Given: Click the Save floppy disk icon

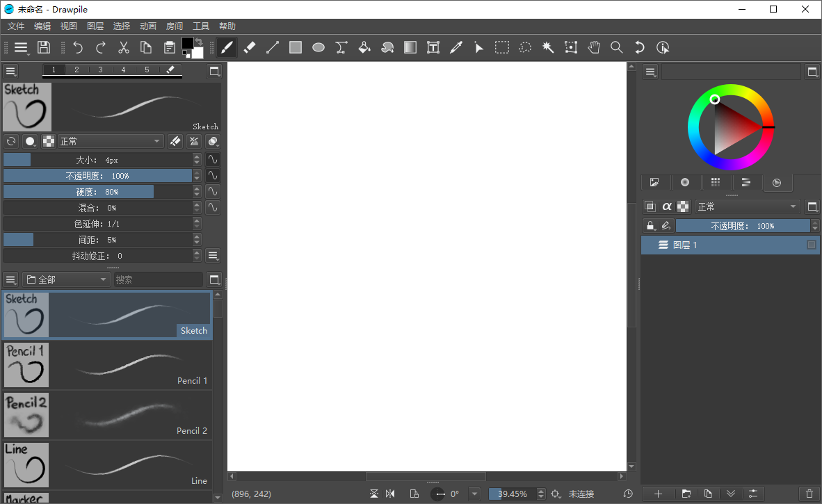Looking at the screenshot, I should 44,48.
